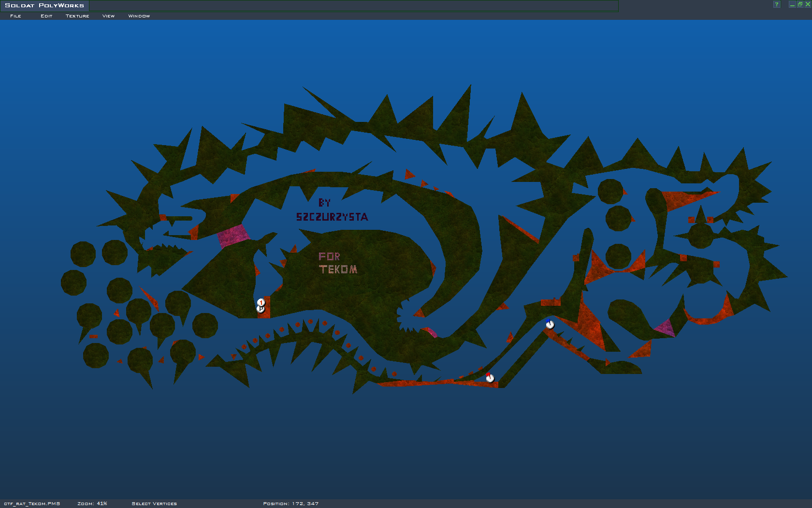Click the FOR TEKOM text on map
812x508 pixels.
click(337, 263)
